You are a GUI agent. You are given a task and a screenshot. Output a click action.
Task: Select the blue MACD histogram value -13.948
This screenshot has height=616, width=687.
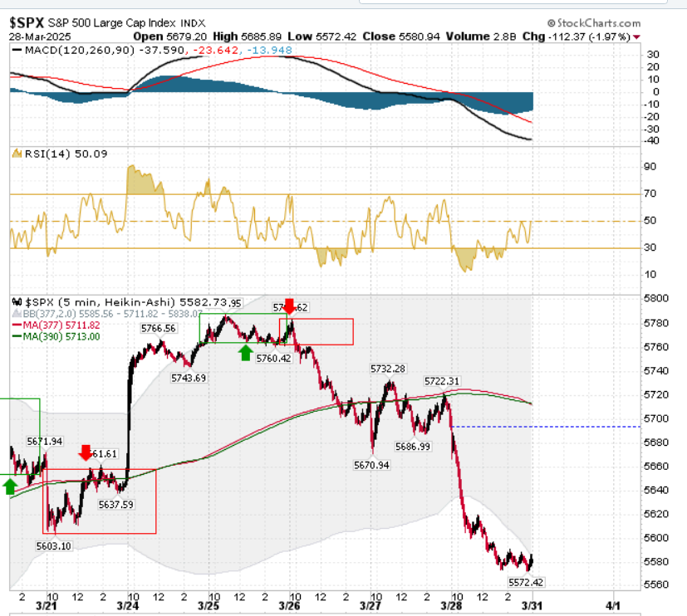(x=269, y=51)
